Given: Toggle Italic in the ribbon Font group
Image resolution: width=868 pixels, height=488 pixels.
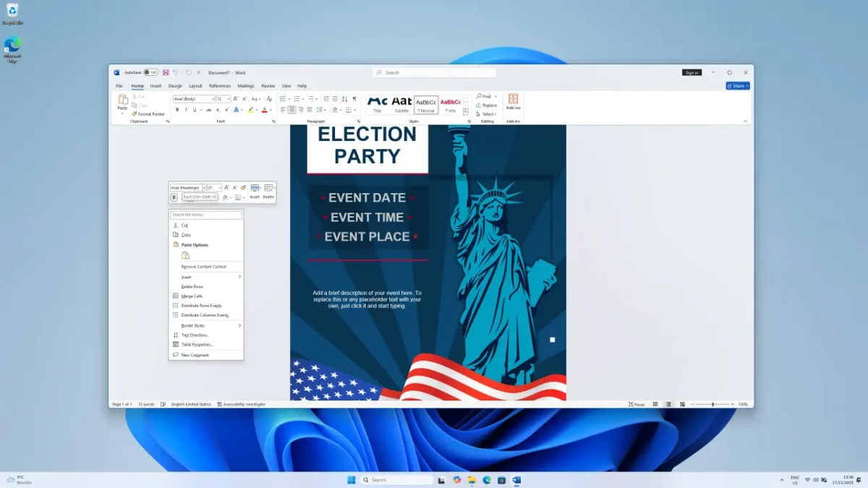Looking at the screenshot, I should click(186, 110).
